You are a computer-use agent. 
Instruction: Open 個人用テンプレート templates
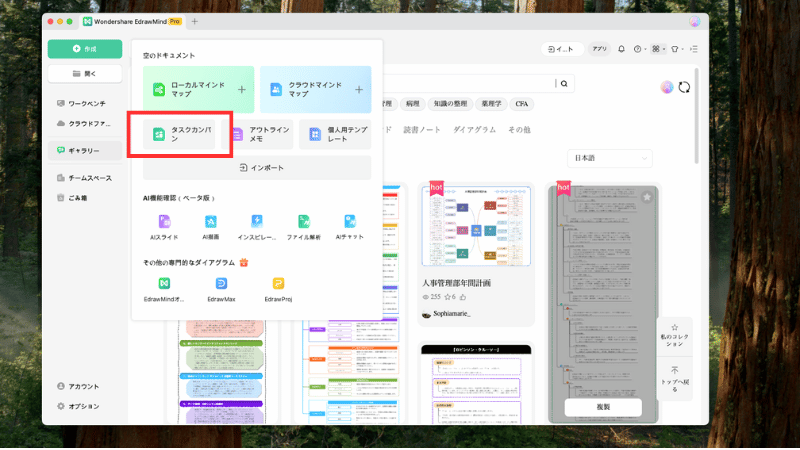click(x=335, y=134)
